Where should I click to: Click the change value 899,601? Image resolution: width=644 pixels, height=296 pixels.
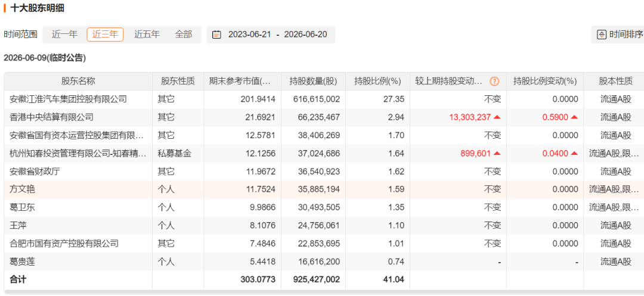coord(476,153)
